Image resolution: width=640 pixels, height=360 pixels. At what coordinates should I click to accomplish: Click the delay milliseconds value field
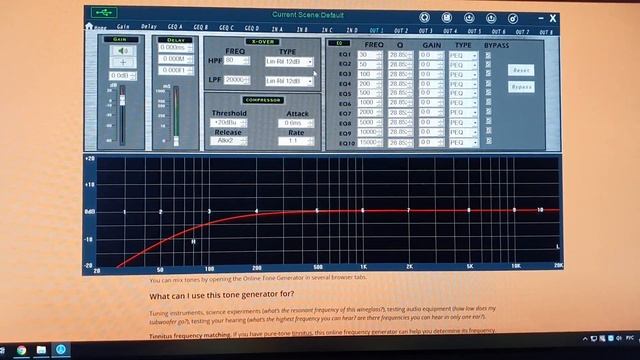pos(176,48)
